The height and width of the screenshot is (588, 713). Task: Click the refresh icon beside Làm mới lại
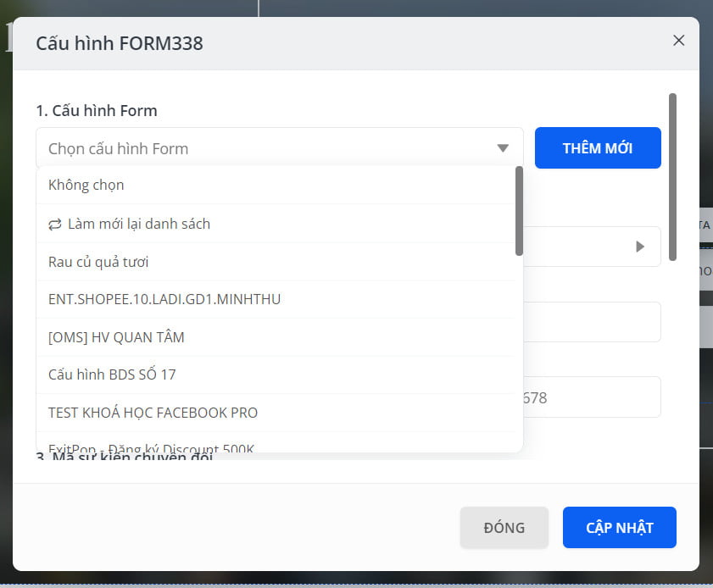click(55, 225)
